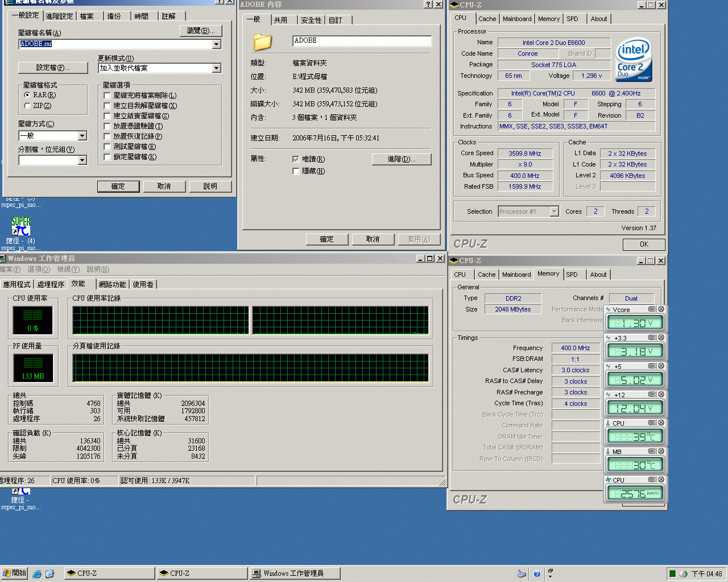Enable test archived files checkbox
Image resolution: width=728 pixels, height=582 pixels.
[107, 147]
